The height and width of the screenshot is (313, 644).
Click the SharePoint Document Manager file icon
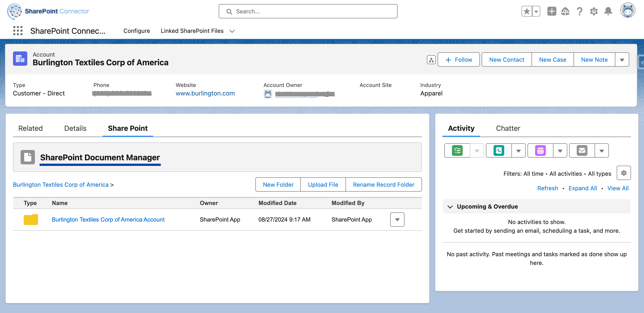(28, 157)
